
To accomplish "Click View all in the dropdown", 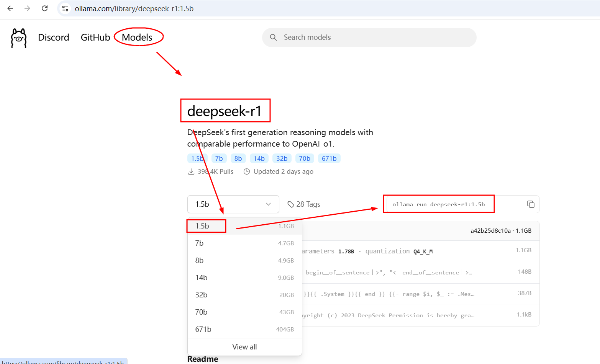I will [245, 347].
